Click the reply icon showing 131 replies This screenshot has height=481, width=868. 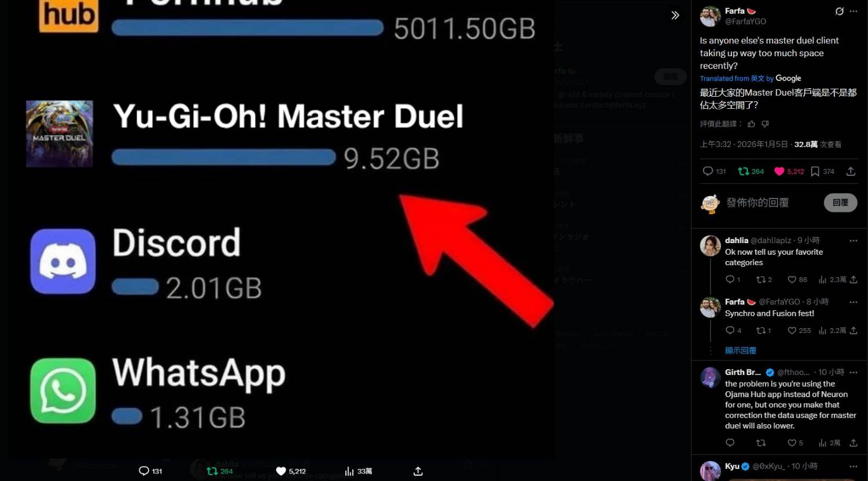pyautogui.click(x=707, y=171)
